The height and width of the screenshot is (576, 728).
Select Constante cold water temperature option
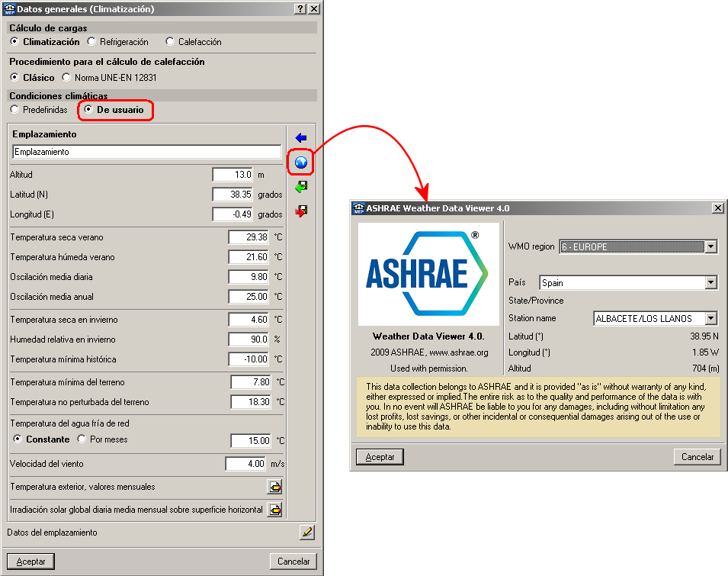[41, 439]
